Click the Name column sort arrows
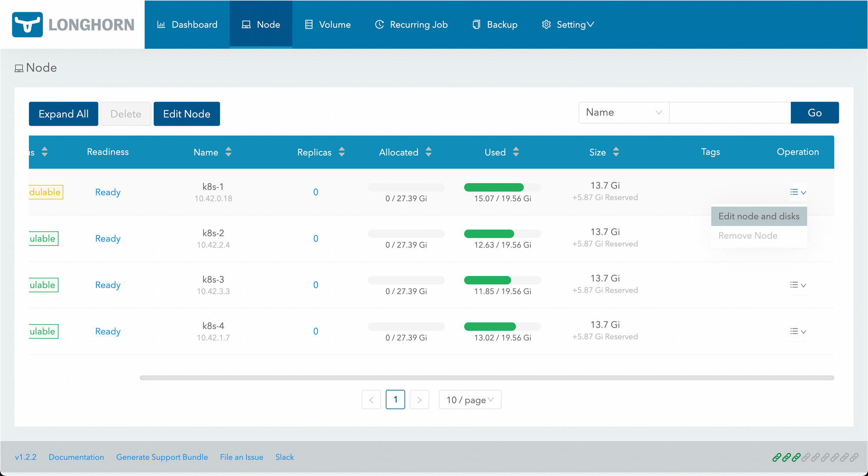 point(228,152)
